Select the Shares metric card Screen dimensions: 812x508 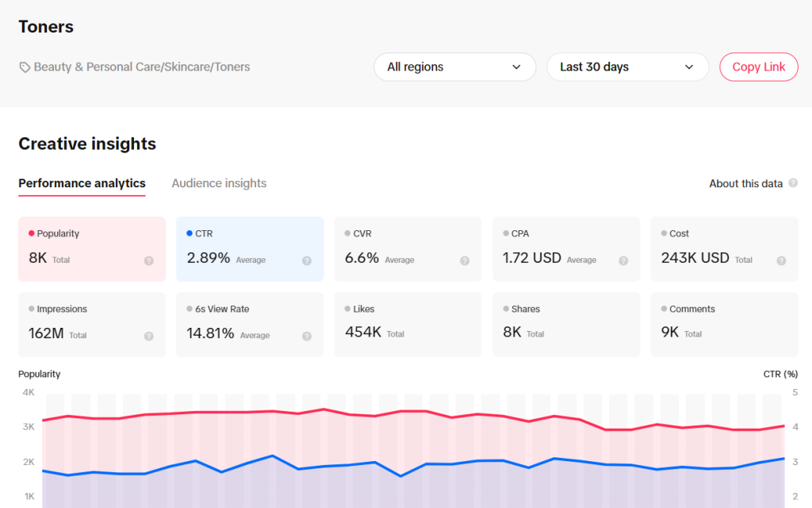(566, 324)
